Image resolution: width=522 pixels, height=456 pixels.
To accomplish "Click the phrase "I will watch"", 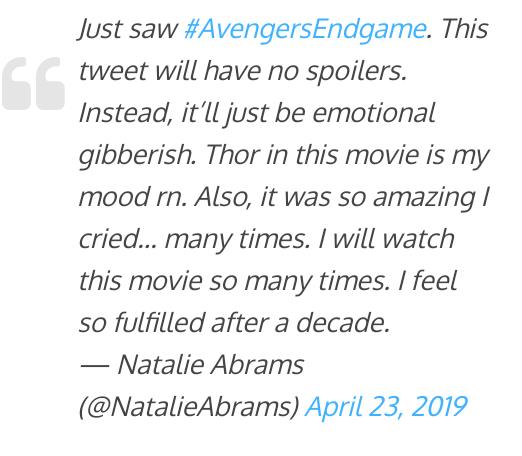I will tap(386, 239).
